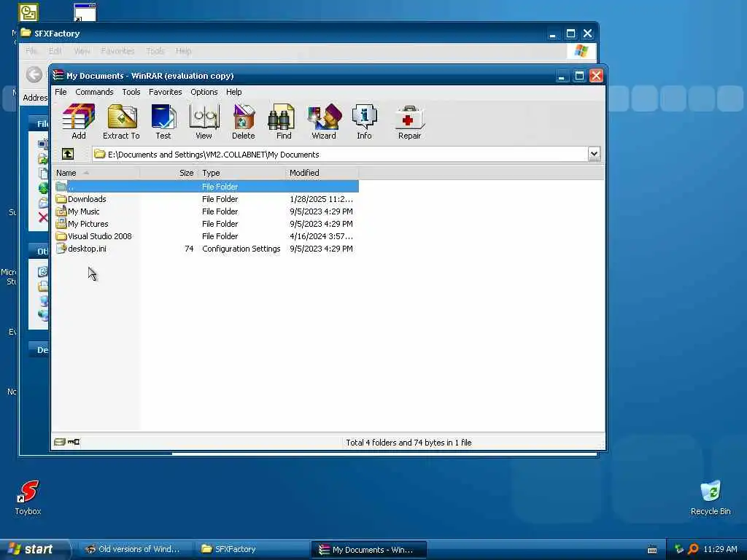
Task: Open the Help menu in SFXFactory window
Action: pyautogui.click(x=183, y=50)
